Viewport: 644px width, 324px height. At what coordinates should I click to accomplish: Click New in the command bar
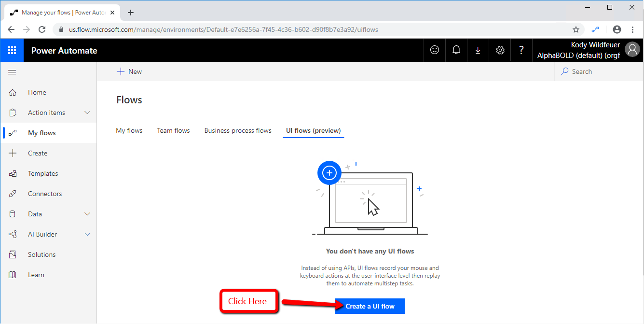tap(129, 71)
